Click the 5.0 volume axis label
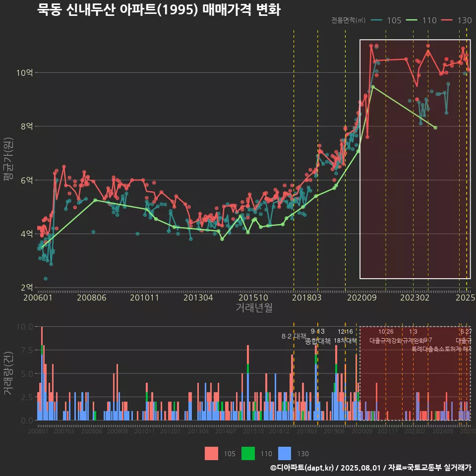The width and height of the screenshot is (476, 476). (27, 374)
